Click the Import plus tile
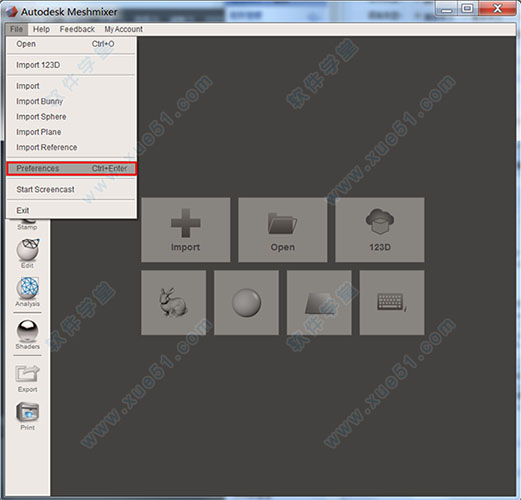 186,230
